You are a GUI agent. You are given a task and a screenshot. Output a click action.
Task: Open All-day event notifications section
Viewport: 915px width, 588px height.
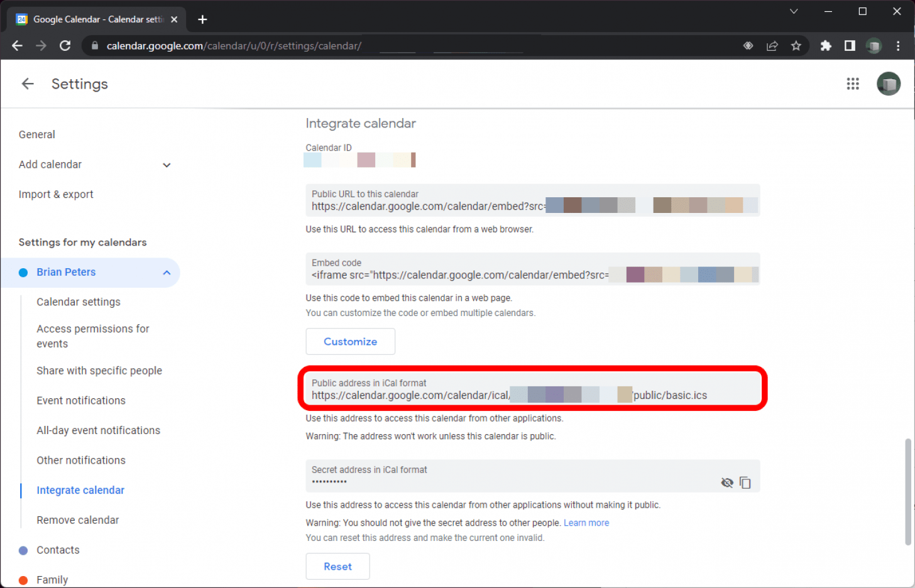[98, 430]
